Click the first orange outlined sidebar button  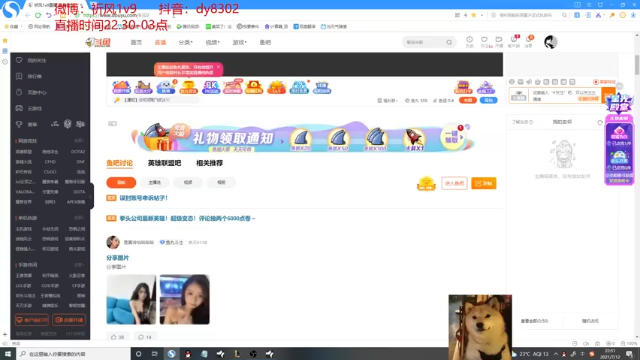pos(32,320)
